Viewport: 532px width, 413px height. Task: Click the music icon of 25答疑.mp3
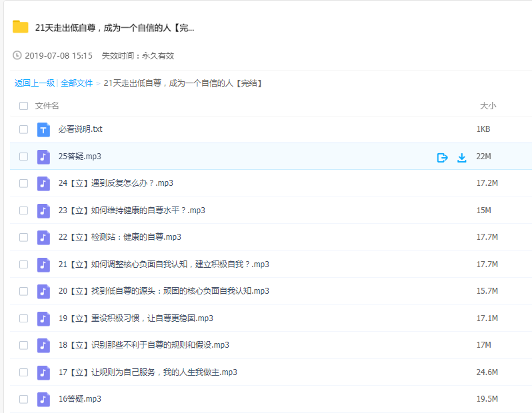point(43,157)
